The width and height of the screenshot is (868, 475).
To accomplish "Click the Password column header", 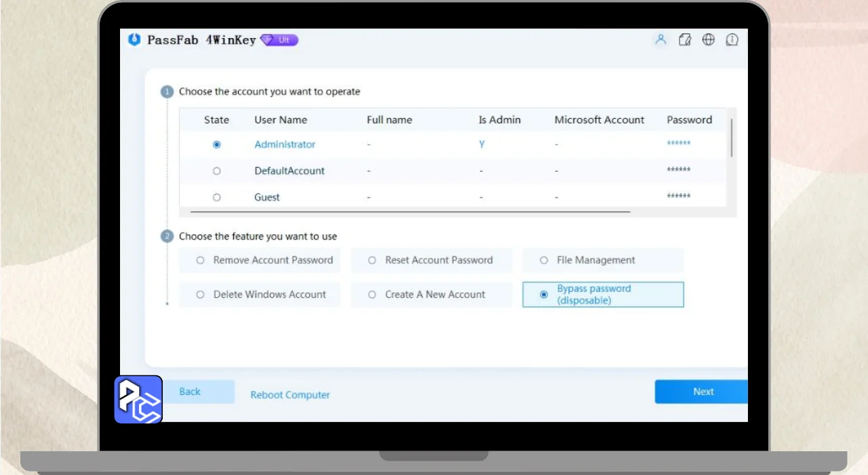I will click(689, 120).
